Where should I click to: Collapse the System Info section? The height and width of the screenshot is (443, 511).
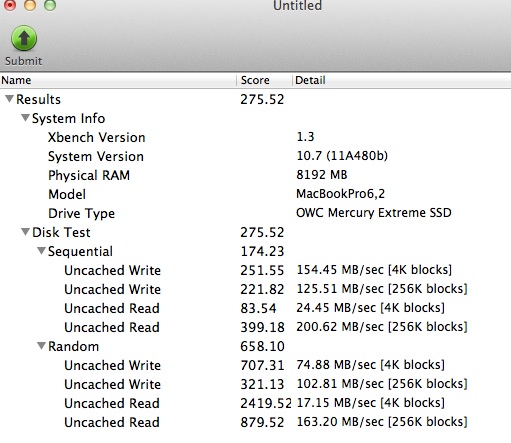tap(25, 118)
